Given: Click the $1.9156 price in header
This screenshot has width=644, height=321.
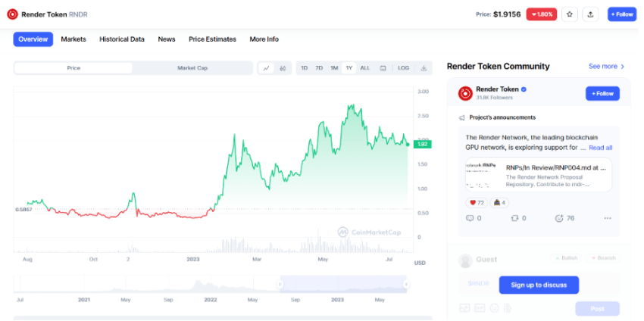Looking at the screenshot, I should coord(507,14).
